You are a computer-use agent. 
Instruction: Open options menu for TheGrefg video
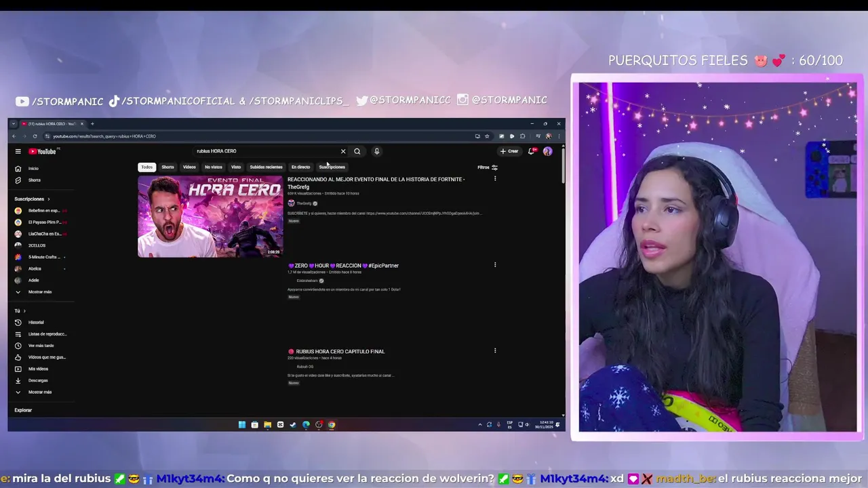coord(495,179)
